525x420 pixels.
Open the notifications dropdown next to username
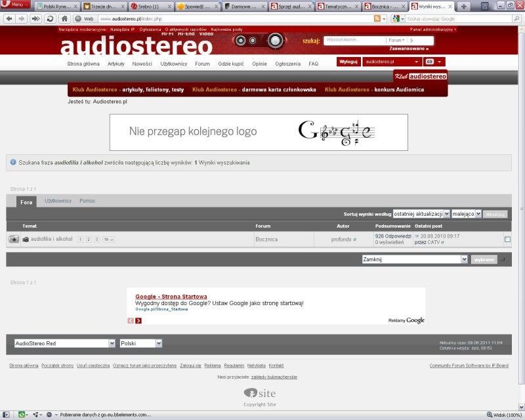[x=434, y=62]
